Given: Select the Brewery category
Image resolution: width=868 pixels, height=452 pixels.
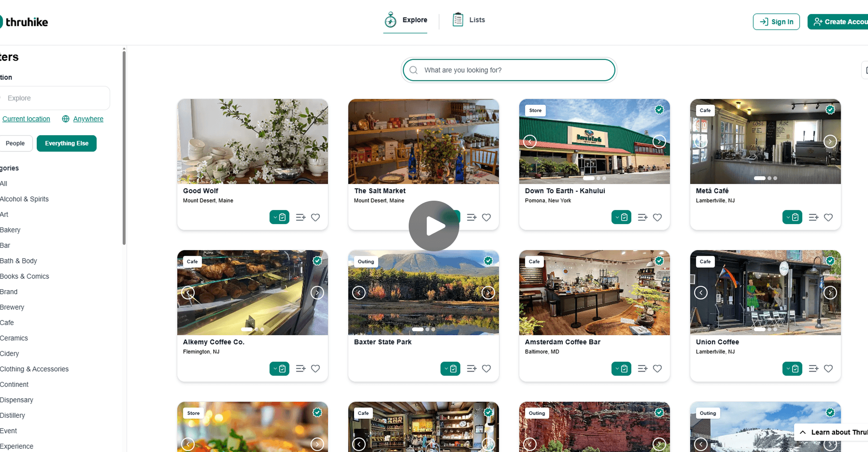Looking at the screenshot, I should coord(12,307).
